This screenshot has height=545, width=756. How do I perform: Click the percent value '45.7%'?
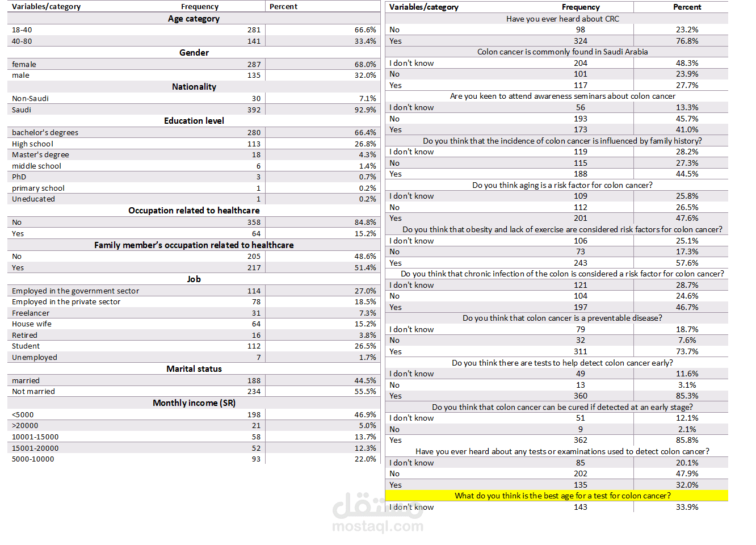click(687, 119)
